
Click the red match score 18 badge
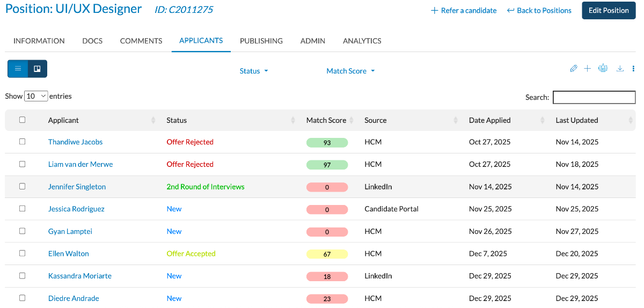pos(327,277)
